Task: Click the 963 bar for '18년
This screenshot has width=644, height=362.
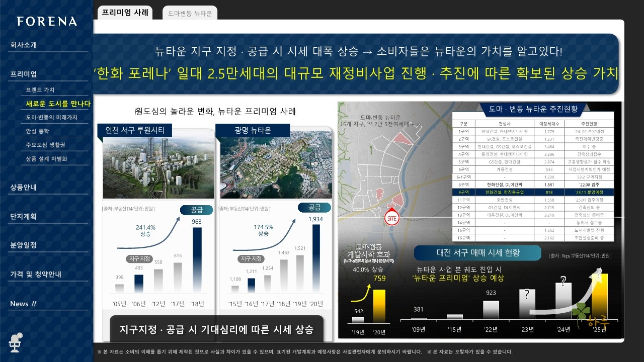Action: pyautogui.click(x=197, y=259)
